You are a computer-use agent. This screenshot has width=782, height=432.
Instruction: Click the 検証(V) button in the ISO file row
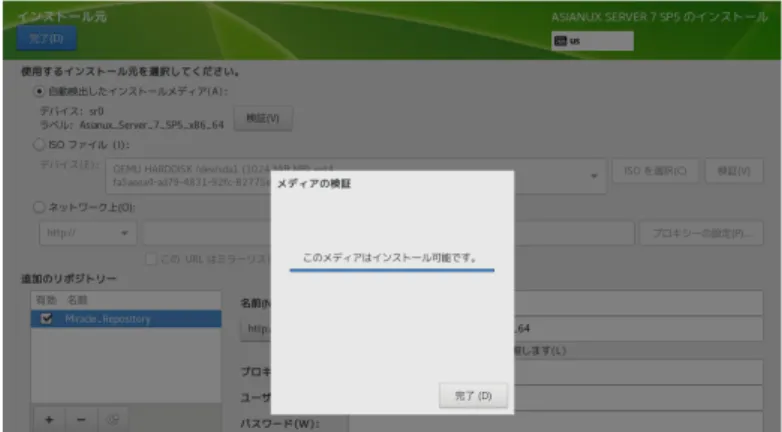pyautogui.click(x=734, y=171)
